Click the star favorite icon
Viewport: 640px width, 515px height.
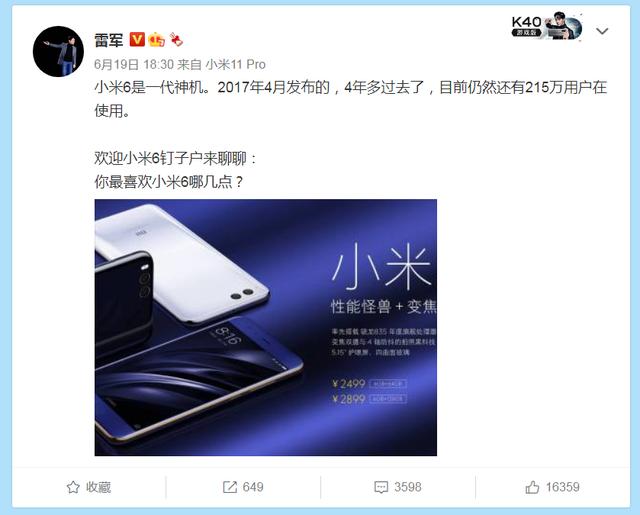click(73, 487)
